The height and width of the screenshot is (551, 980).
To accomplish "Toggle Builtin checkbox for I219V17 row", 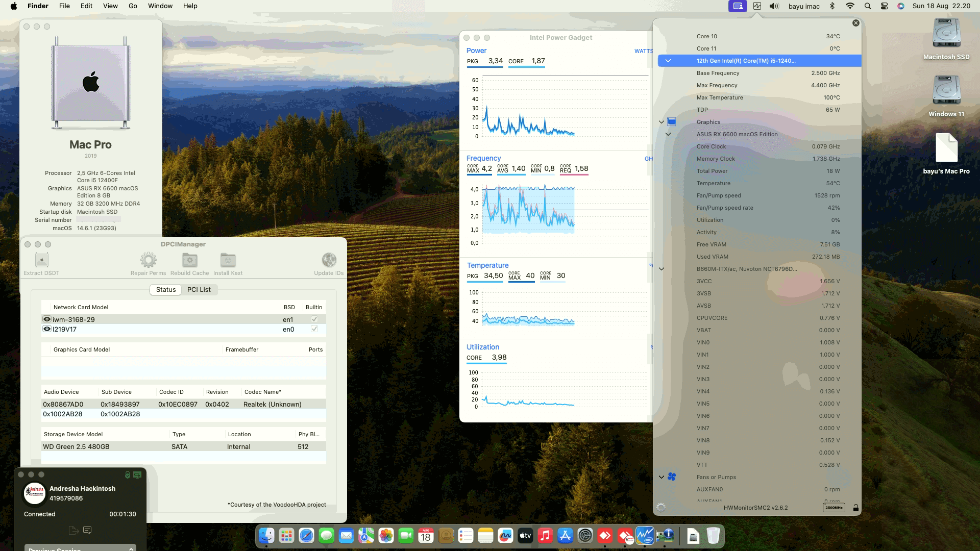I will click(314, 329).
